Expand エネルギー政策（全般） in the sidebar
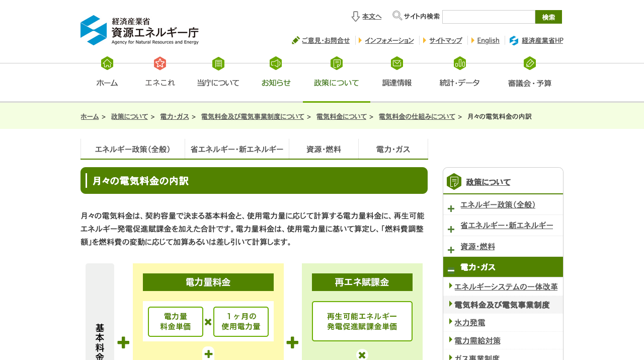644x360 pixels. 450,208
